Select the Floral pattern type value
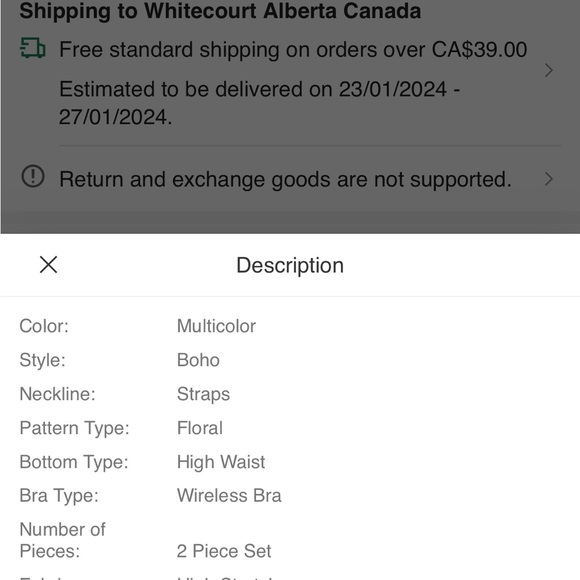The height and width of the screenshot is (580, 580). tap(200, 428)
